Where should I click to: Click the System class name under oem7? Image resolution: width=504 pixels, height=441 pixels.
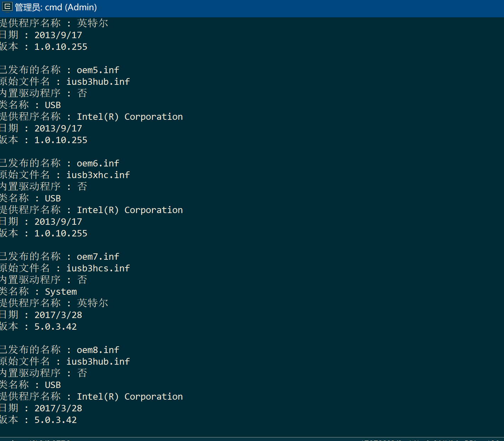[x=60, y=291]
